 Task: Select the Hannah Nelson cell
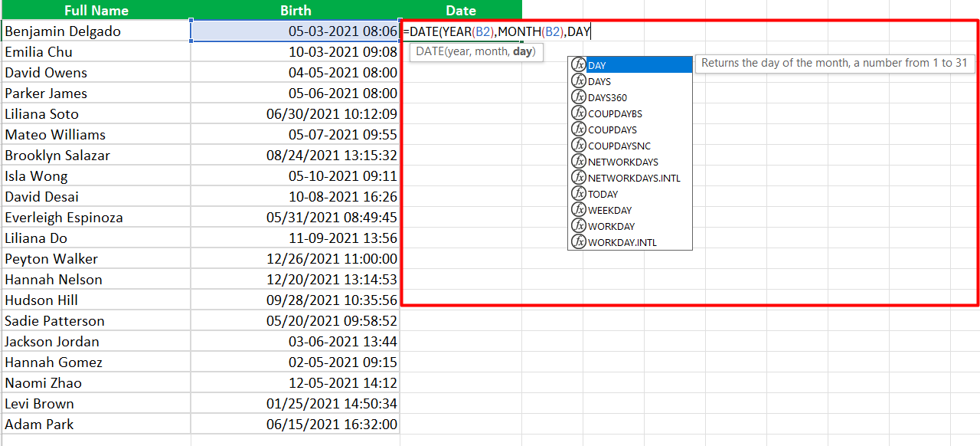click(96, 280)
